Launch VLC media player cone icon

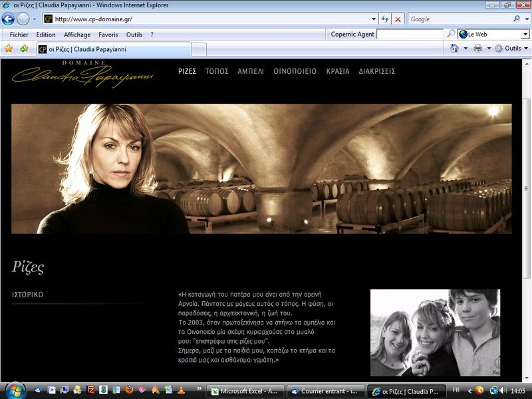181,390
